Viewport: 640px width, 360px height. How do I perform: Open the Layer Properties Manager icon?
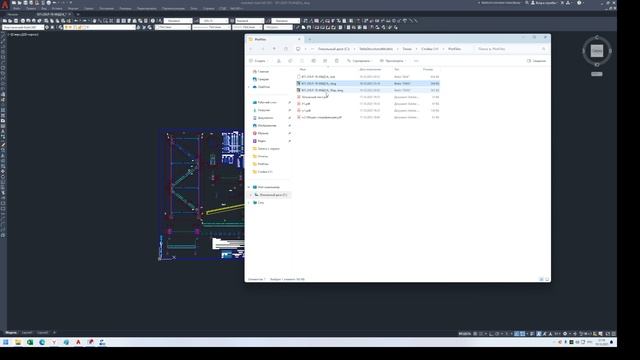pos(60,27)
